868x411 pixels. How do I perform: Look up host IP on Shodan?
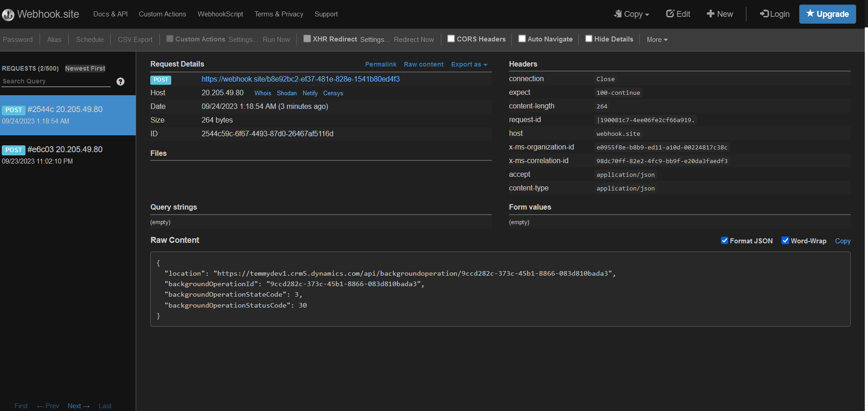(287, 93)
